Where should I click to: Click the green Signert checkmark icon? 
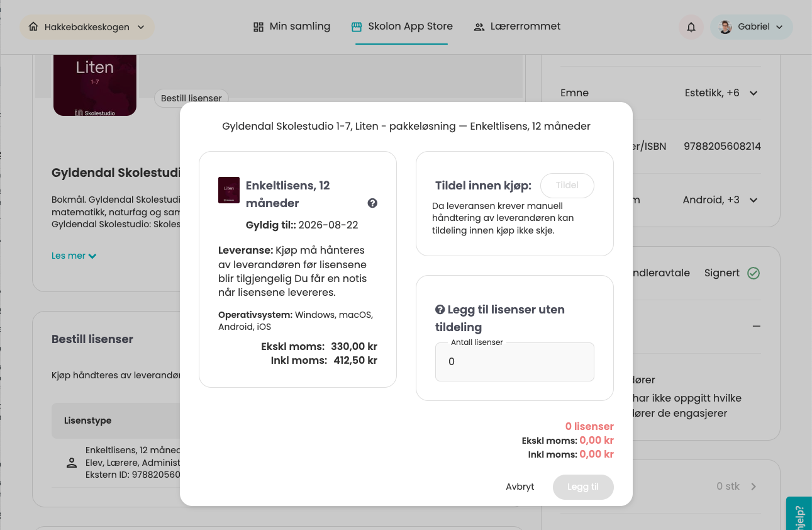[x=753, y=273]
